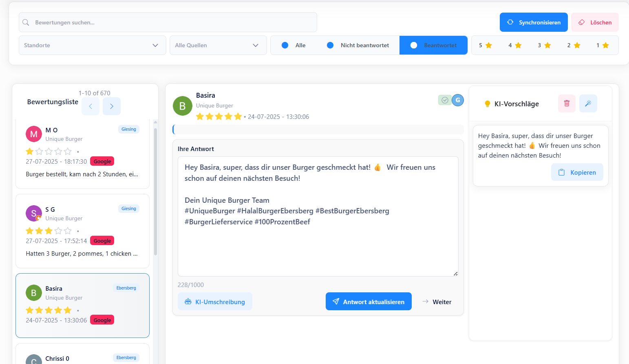Filter reviews by 5 stars
Screen dimensions: 629x364
click(x=486, y=45)
